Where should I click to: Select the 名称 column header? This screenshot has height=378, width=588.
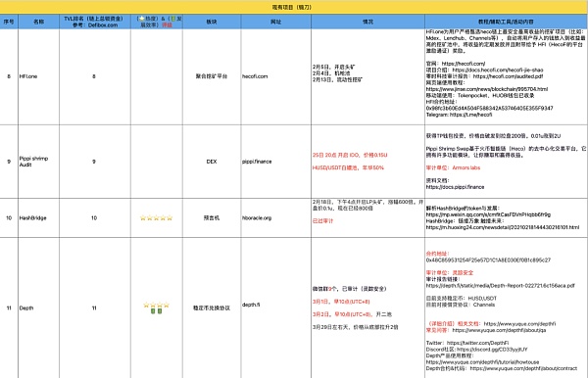pyautogui.click(x=38, y=22)
